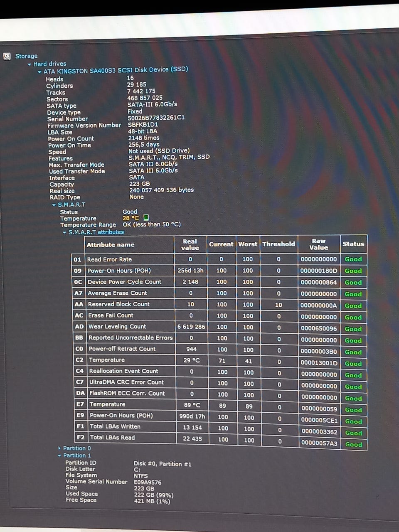Select the UltraDMA CRC Error Count attribute
This screenshot has height=532, width=399.
(x=126, y=382)
